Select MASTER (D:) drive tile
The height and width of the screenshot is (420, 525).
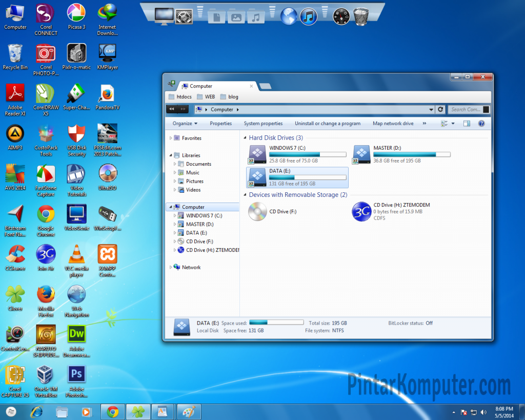402,154
